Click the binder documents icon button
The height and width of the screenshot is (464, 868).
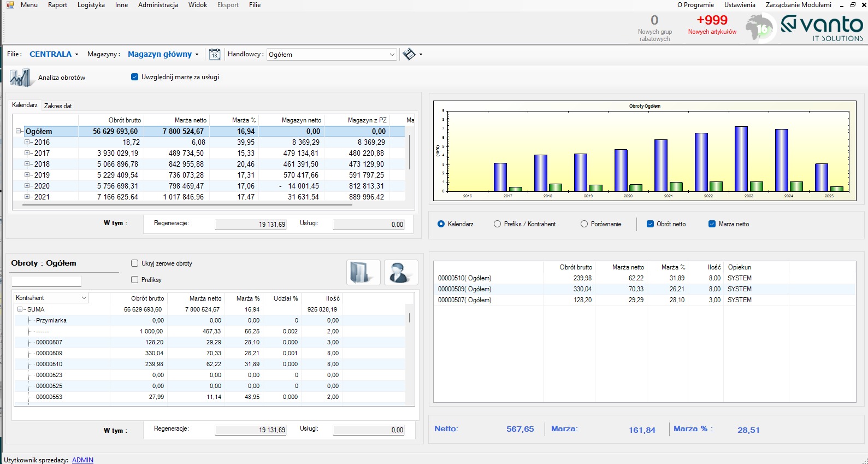pyautogui.click(x=363, y=272)
